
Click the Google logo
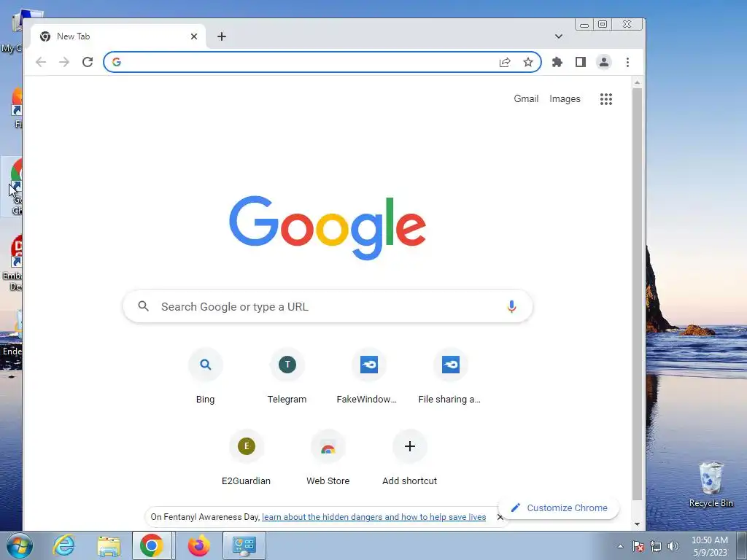tap(328, 227)
